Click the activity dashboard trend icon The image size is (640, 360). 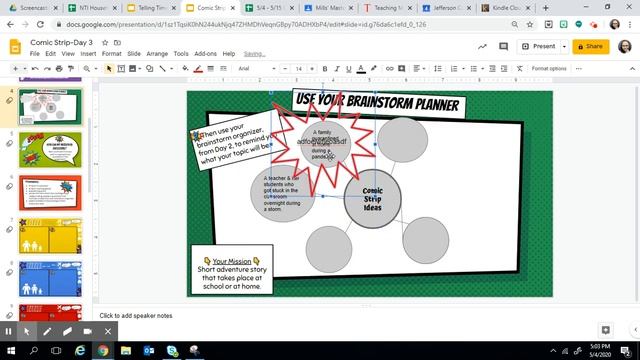482,47
